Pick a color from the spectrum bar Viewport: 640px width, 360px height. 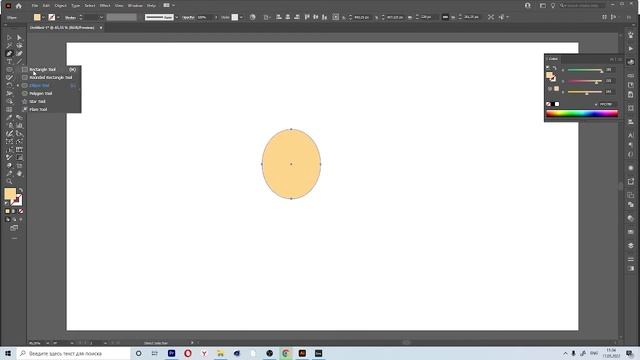(582, 114)
